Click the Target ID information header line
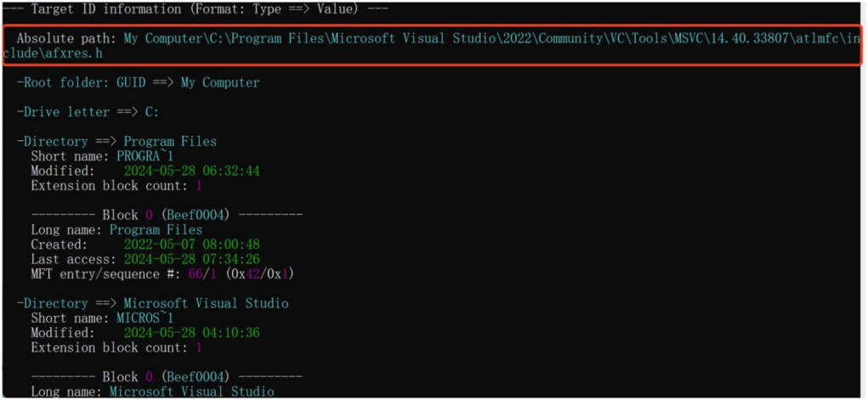868x400 pixels. 195,9
